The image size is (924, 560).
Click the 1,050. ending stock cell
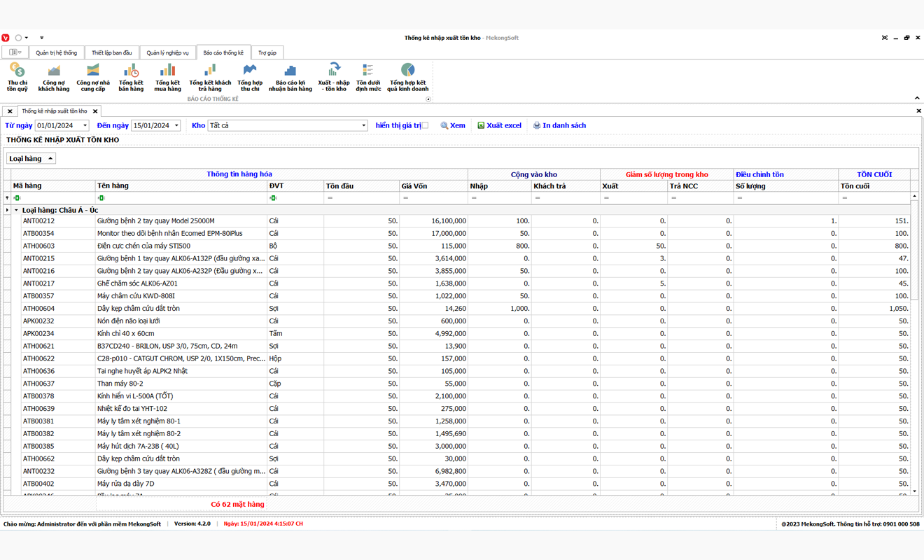pos(875,309)
